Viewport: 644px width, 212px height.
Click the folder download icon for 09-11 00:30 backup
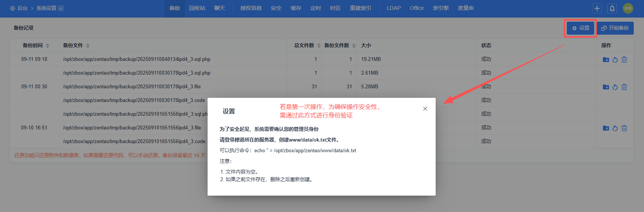606,87
